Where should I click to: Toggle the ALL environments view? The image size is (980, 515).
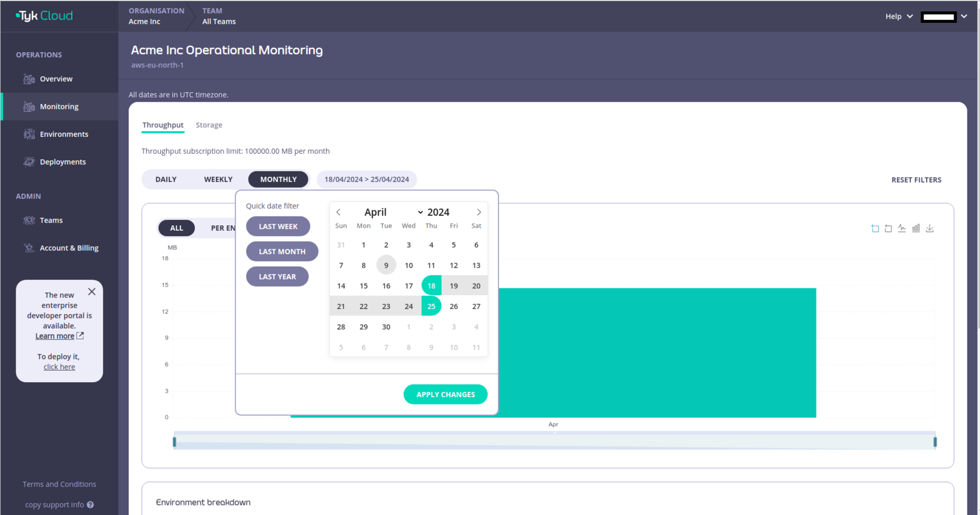coord(176,228)
